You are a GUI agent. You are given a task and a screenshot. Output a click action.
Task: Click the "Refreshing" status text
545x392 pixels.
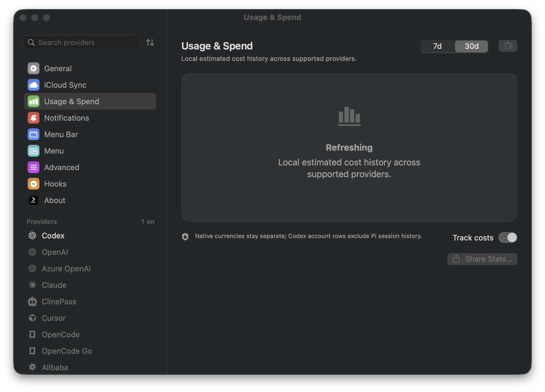[349, 148]
